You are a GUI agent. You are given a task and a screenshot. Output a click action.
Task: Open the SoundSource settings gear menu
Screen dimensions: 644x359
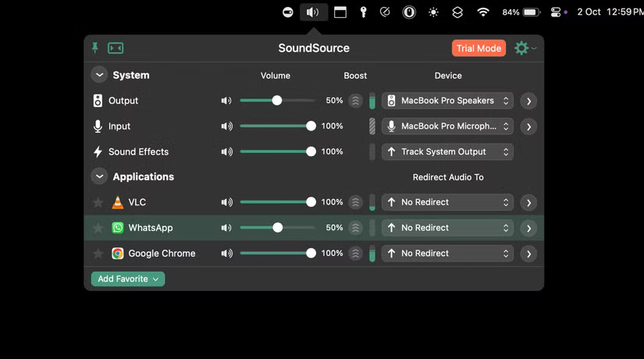tap(522, 48)
